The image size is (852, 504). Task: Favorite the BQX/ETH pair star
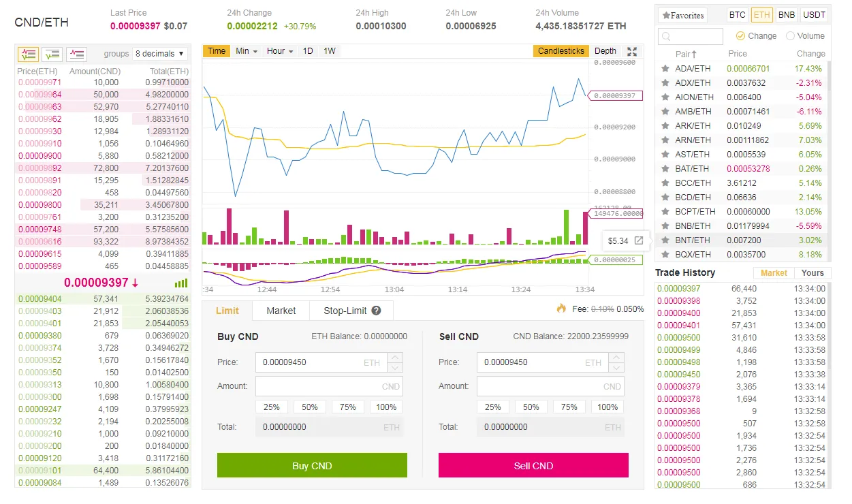pos(665,255)
